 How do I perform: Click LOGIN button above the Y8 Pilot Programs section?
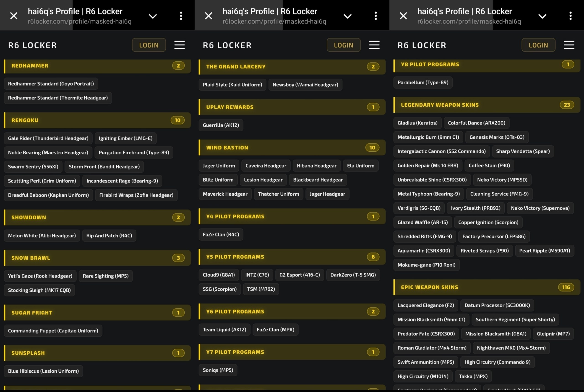click(x=538, y=45)
